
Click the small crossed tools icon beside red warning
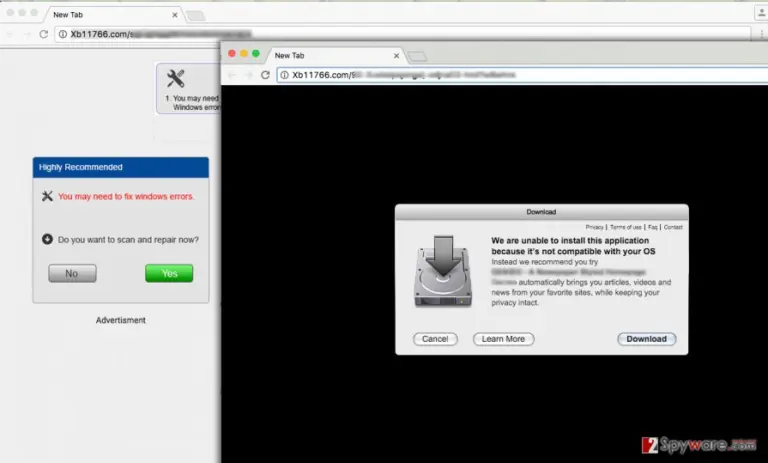point(47,196)
